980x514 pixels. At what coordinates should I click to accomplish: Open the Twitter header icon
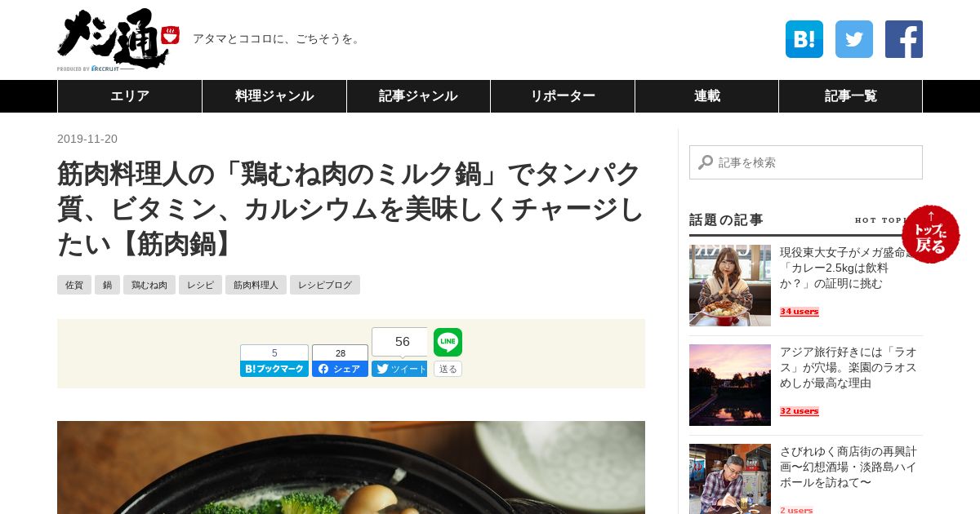(x=854, y=39)
